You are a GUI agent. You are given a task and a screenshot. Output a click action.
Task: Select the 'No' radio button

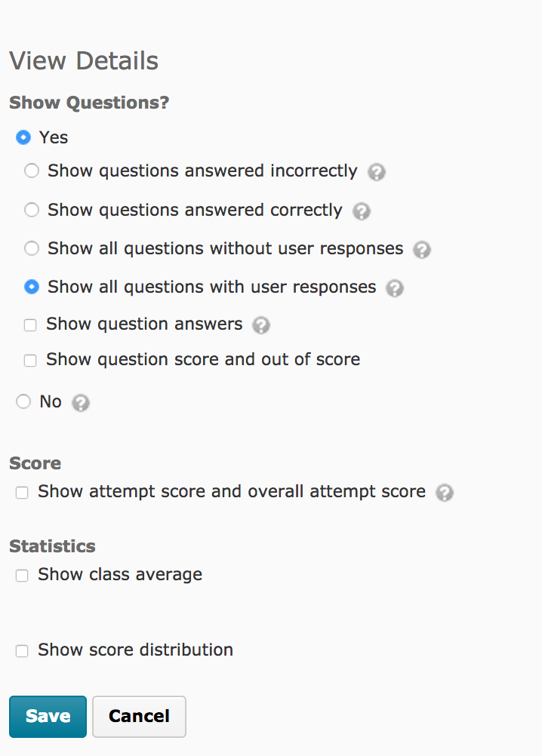[x=23, y=402]
